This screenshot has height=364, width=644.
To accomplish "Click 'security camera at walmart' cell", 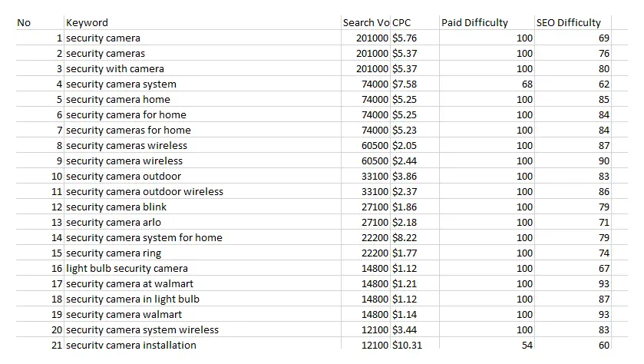I will tap(203, 283).
